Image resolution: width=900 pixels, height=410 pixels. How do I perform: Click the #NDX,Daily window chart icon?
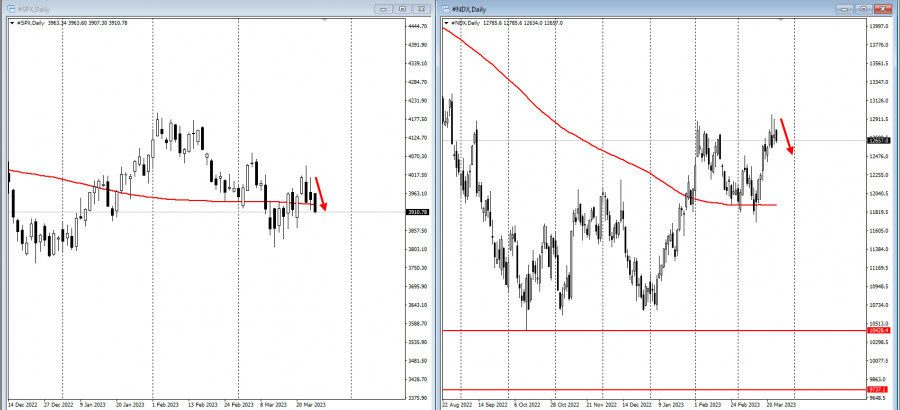[x=445, y=9]
